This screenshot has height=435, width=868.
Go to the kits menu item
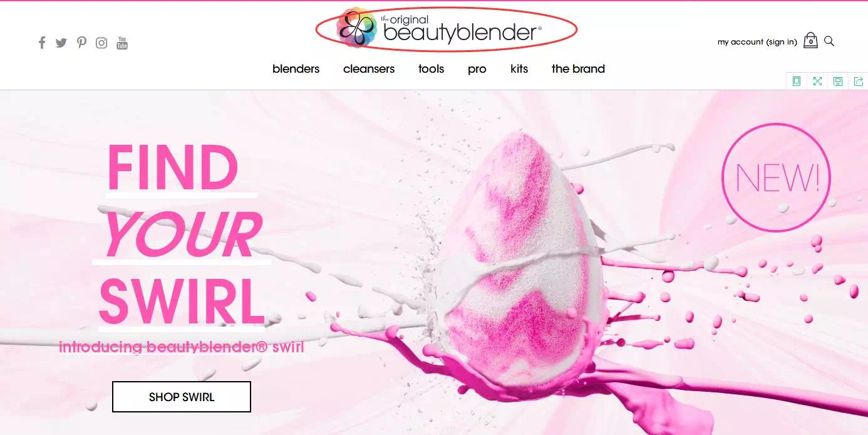[x=519, y=69]
